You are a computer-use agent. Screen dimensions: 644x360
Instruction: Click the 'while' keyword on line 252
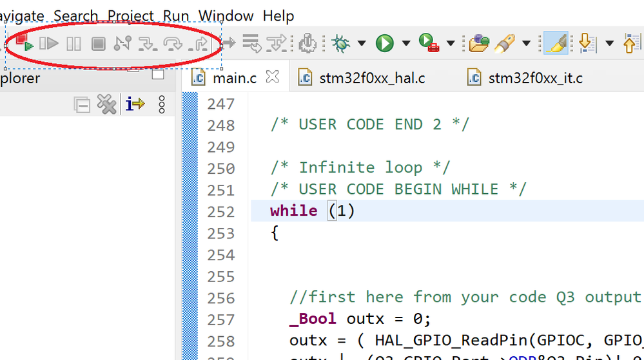point(294,211)
